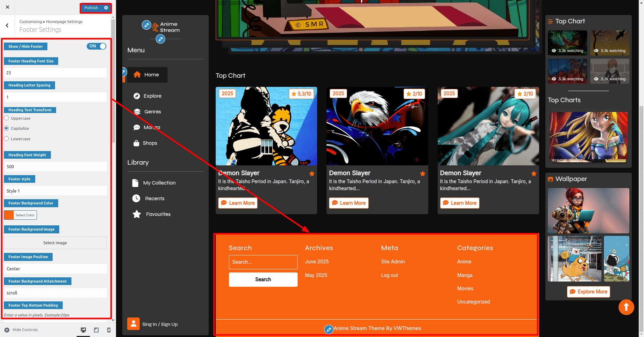Click the orange footer background color swatch
644x337 pixels.
coord(9,215)
